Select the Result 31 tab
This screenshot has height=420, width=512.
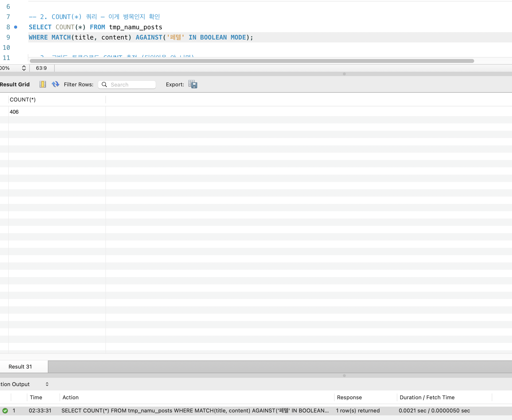click(x=20, y=367)
